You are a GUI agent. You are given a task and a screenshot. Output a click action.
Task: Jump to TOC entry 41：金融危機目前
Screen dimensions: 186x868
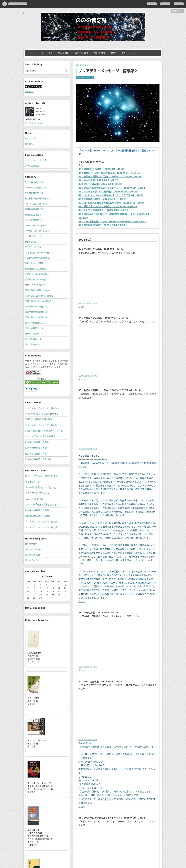[103, 199]
